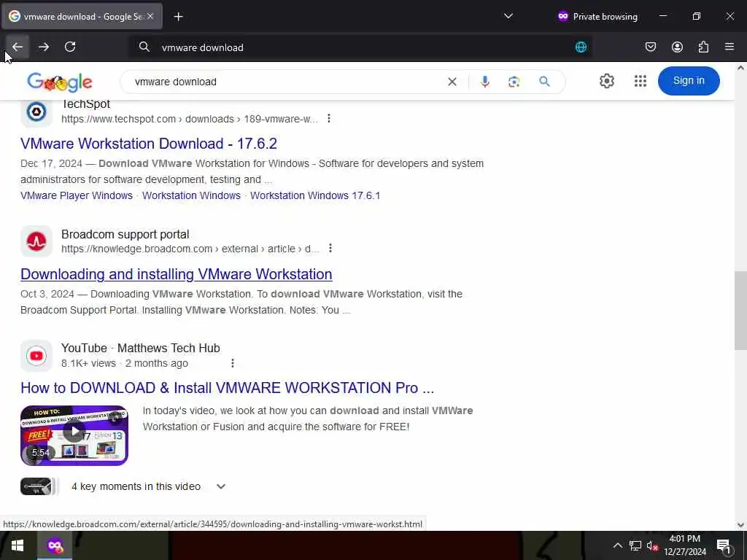This screenshot has height=560, width=747.
Task: Click the Broadcom support portal site name
Action: (x=125, y=234)
